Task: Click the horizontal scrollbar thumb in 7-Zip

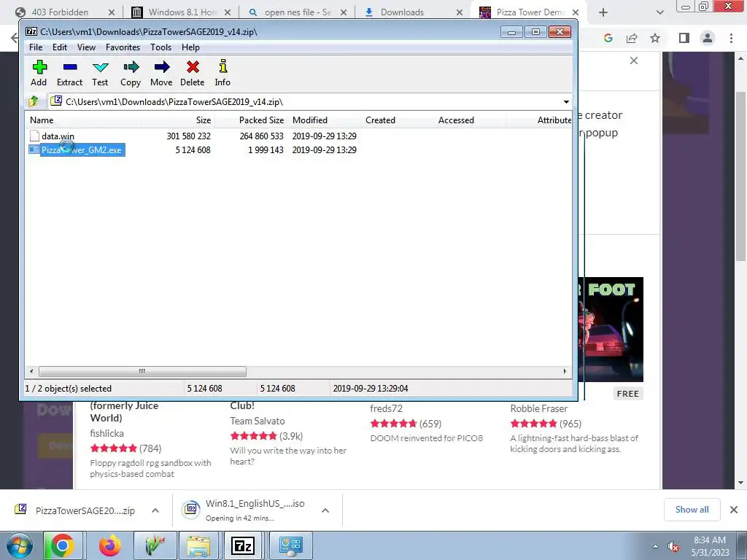Action: click(x=142, y=371)
